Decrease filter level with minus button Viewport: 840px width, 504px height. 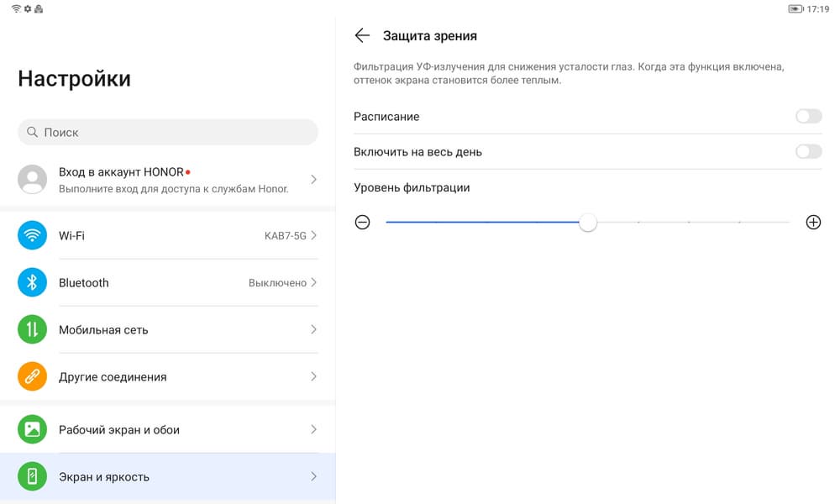[362, 223]
